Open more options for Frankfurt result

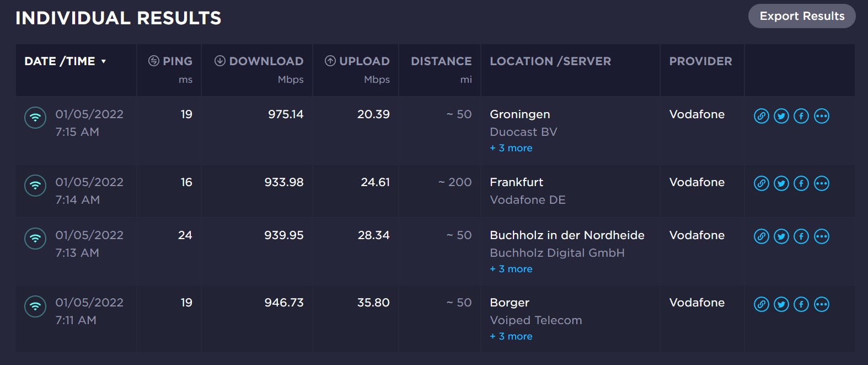click(822, 183)
